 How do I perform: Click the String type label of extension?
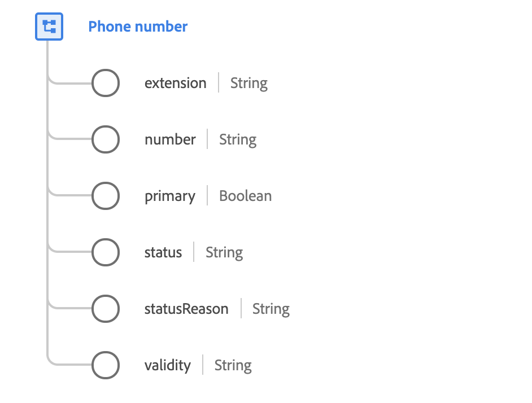click(249, 83)
